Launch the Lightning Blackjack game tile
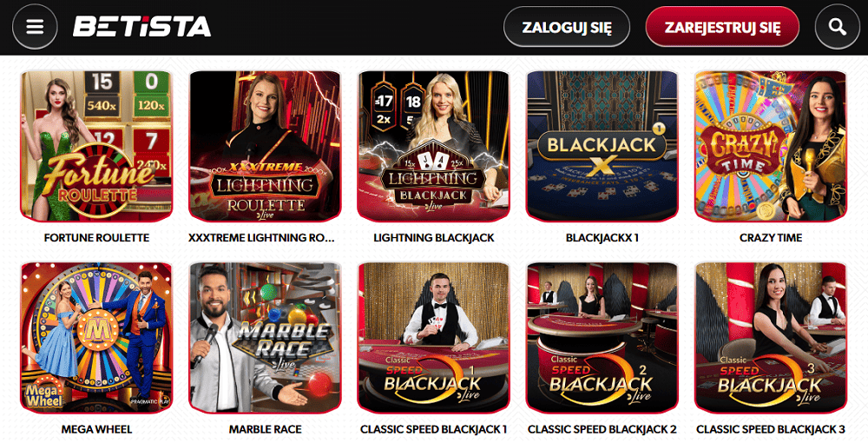The height and width of the screenshot is (443, 868). pos(433,146)
